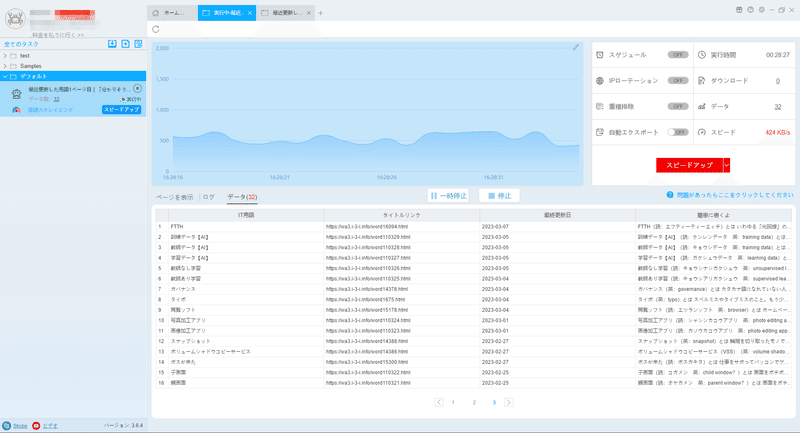Click the 一時停止 pause button
This screenshot has width=800, height=433.
point(448,195)
